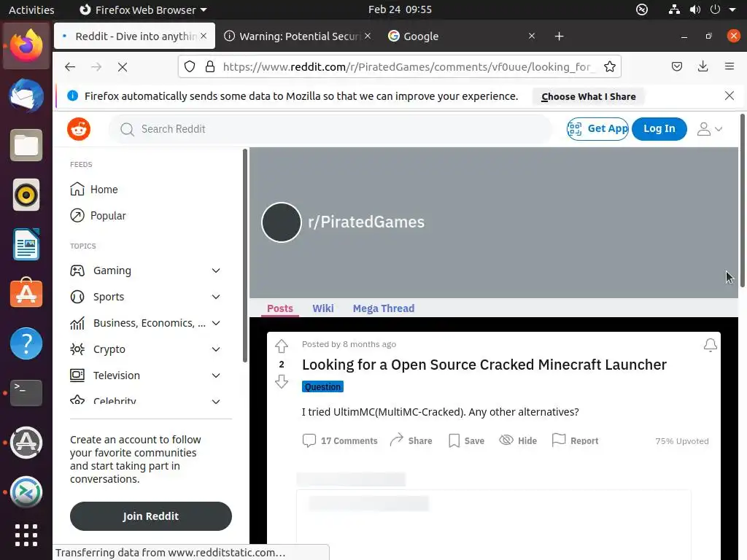The height and width of the screenshot is (560, 747).
Task: Dismiss the Mozilla data notification bar
Action: [729, 96]
